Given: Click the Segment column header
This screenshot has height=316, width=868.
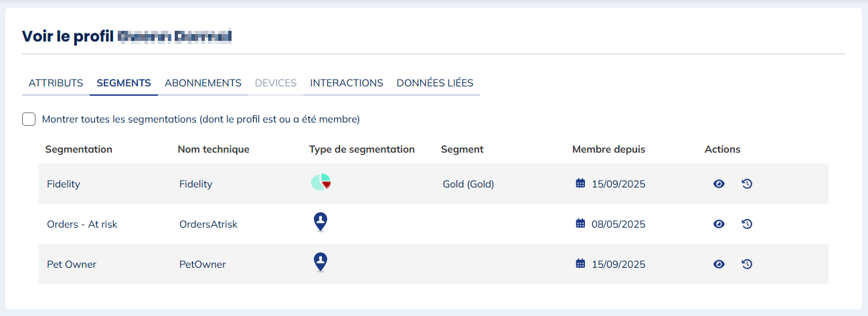Looking at the screenshot, I should point(462,149).
